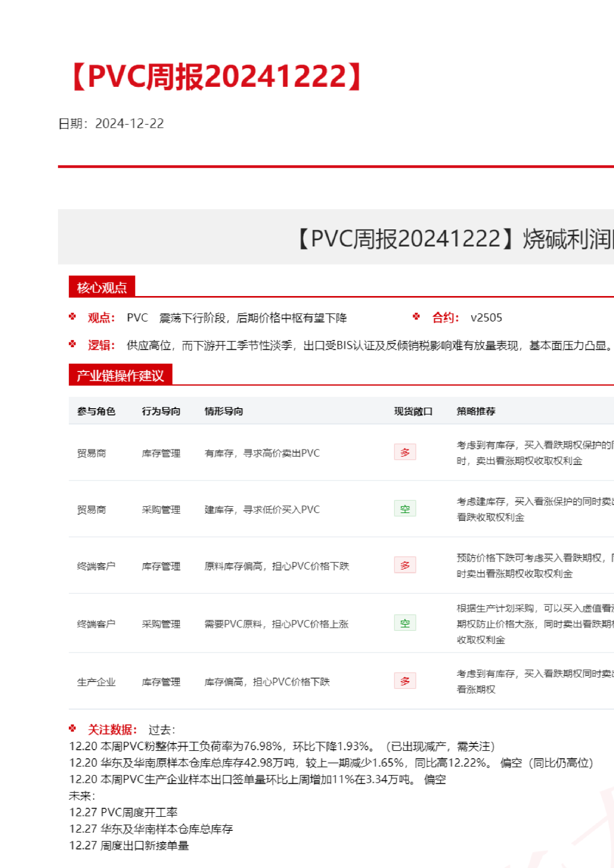Click the red bullet icon before 合约
614x868 pixels.
pyautogui.click(x=417, y=317)
